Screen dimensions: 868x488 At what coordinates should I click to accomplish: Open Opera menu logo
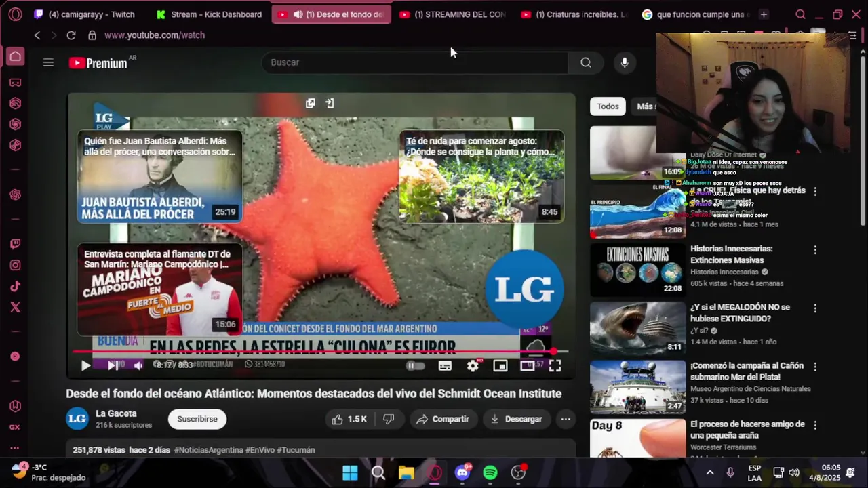15,14
